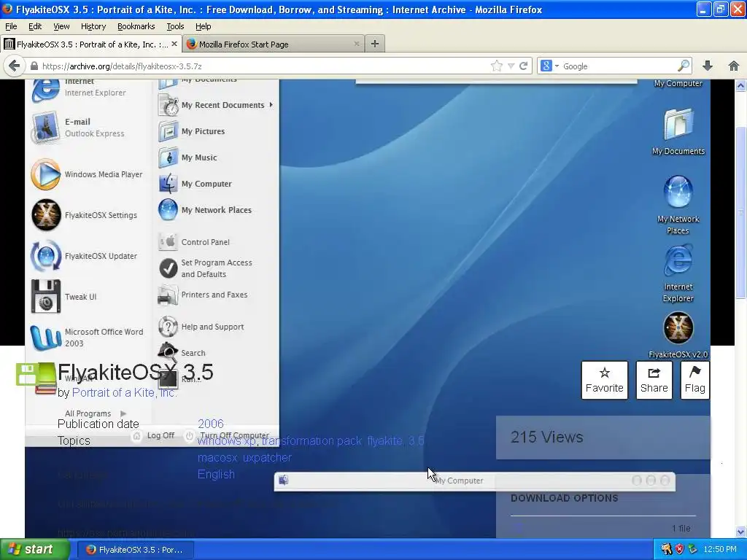
Task: Click the padlock site identity icon
Action: (34, 66)
